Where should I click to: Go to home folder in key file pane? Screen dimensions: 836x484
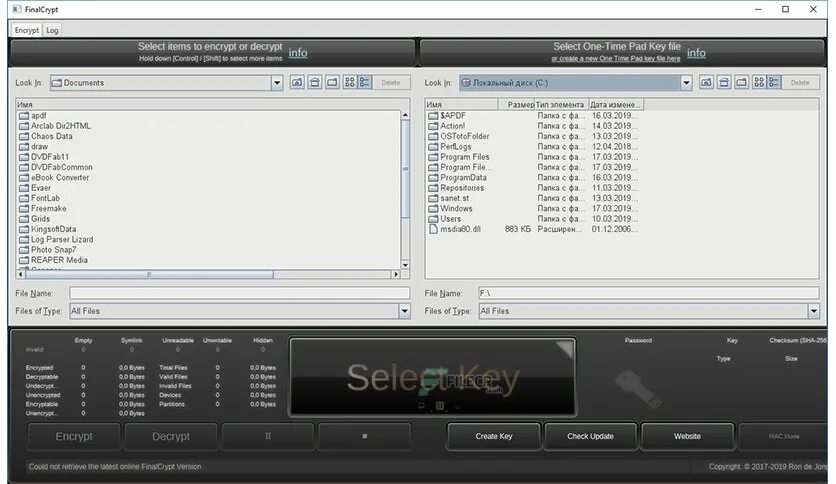point(724,82)
